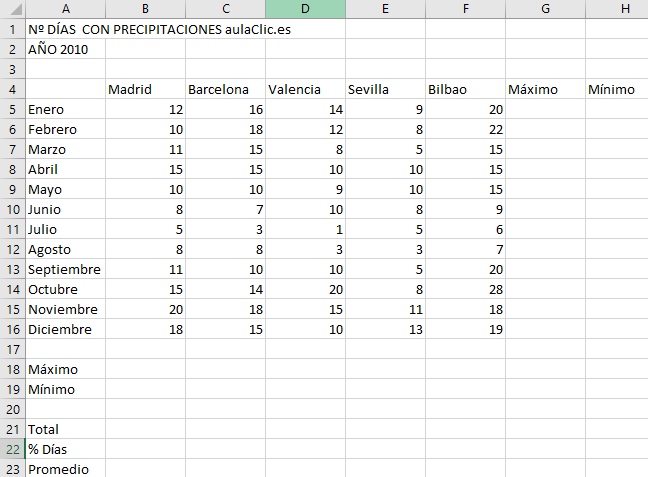Click the row 4 header
The image size is (648, 477).
[13, 89]
